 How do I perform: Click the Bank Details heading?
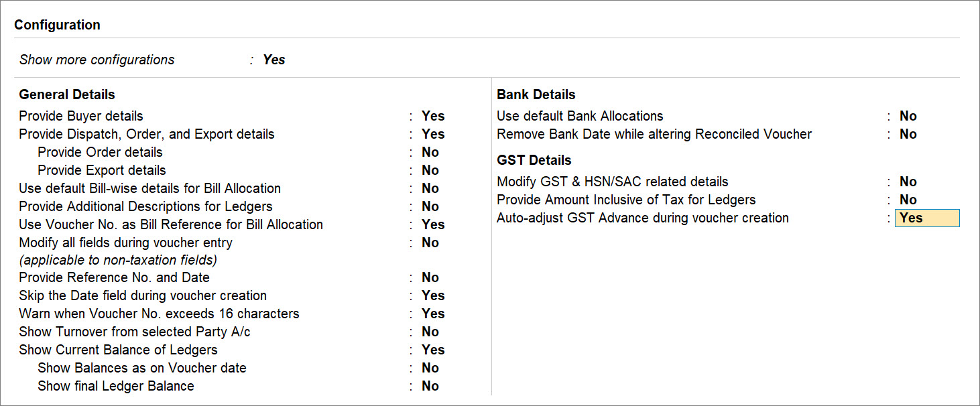pos(536,94)
